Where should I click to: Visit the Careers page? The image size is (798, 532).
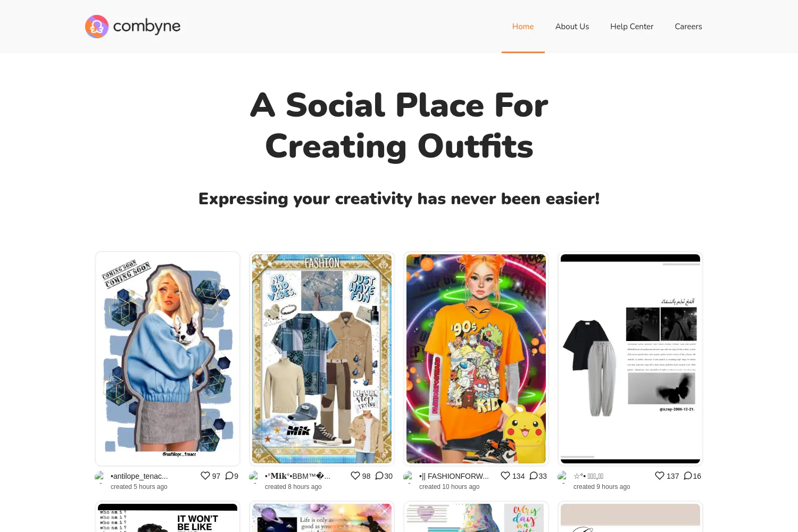click(688, 27)
